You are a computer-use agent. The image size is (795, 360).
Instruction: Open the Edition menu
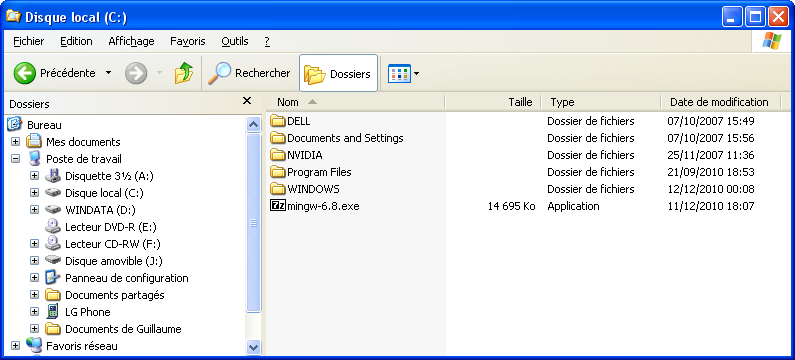tap(76, 41)
